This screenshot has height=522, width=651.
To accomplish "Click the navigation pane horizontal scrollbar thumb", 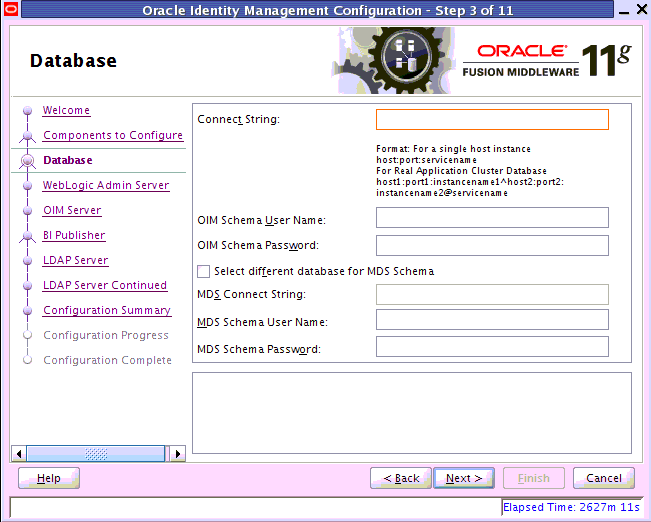I will (96, 453).
